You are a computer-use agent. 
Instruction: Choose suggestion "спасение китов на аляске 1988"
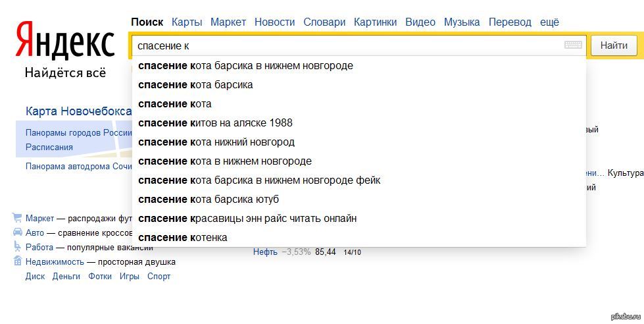click(215, 123)
